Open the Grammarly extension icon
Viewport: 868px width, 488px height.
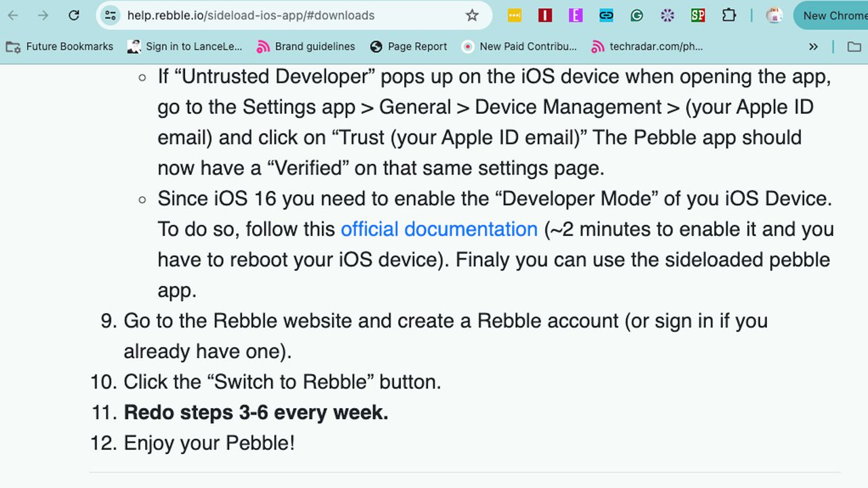(x=637, y=15)
